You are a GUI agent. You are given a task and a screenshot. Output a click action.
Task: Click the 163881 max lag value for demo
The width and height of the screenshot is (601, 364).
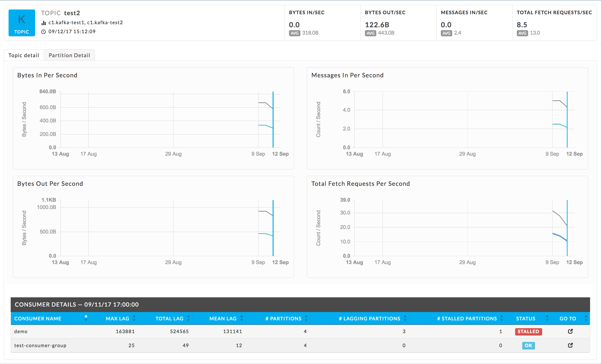(125, 331)
